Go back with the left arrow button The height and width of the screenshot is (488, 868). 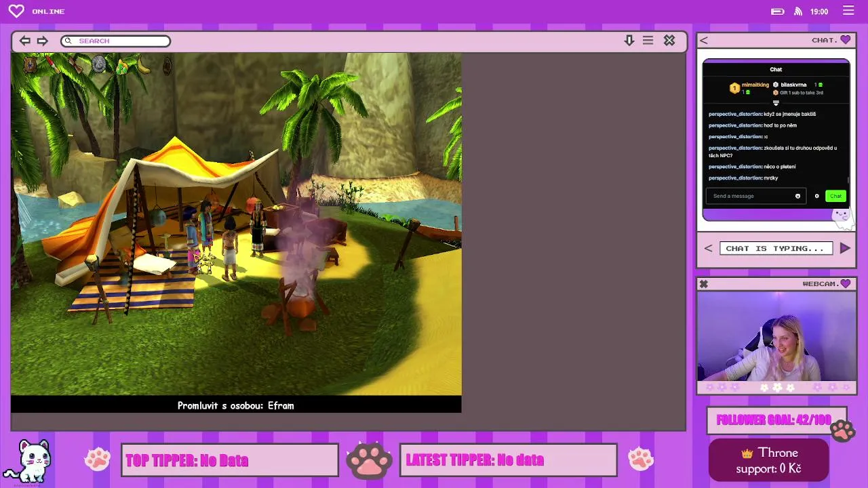coord(24,41)
